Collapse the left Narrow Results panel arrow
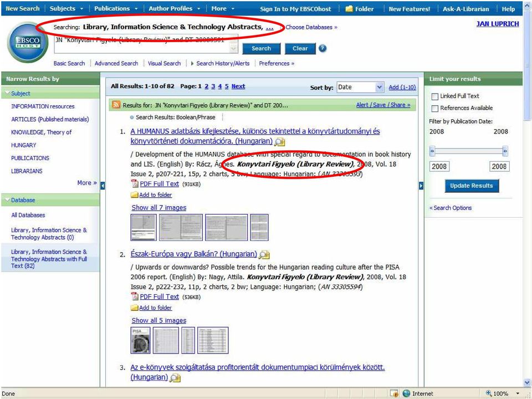The width and height of the screenshot is (532, 399). coord(103,186)
